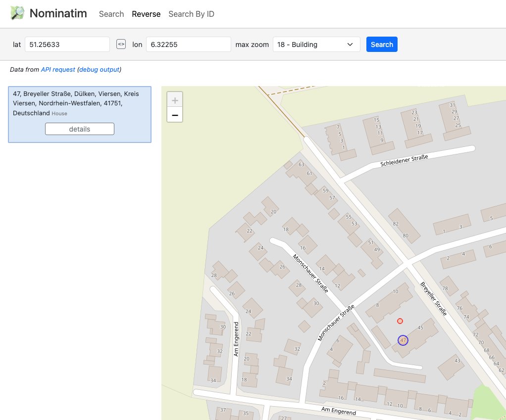Viewport: 506px width, 420px height.
Task: Select the highlighted result card for house 47
Action: tap(79, 104)
